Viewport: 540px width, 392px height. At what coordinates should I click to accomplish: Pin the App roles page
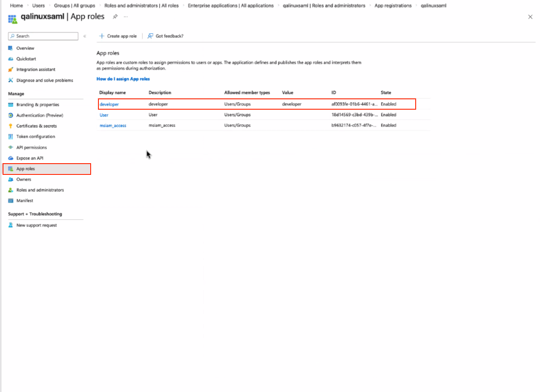pyautogui.click(x=115, y=16)
